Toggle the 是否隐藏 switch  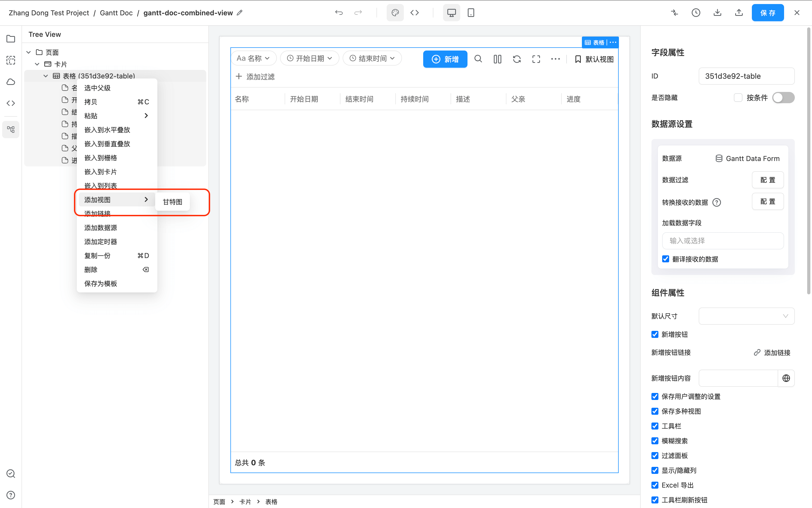pos(783,98)
